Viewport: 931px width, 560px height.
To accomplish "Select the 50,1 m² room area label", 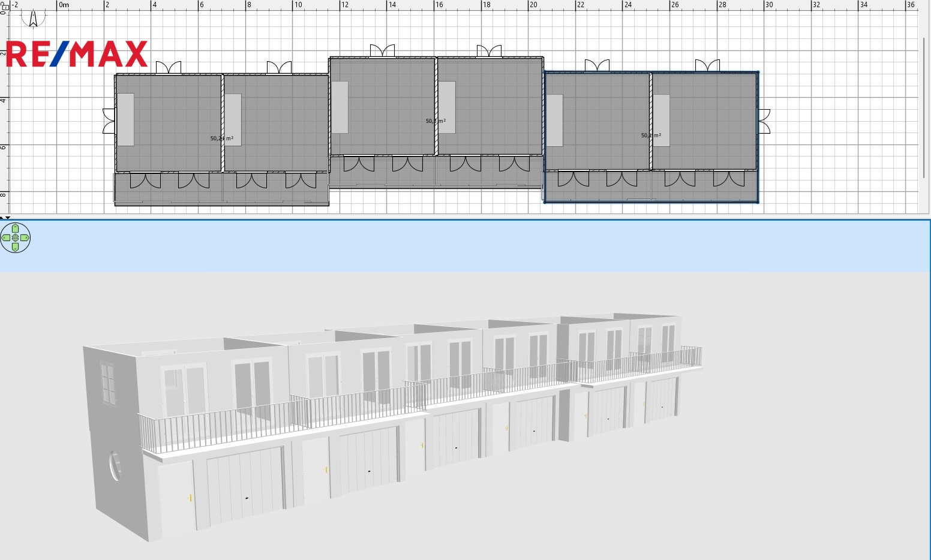I will click(x=651, y=136).
